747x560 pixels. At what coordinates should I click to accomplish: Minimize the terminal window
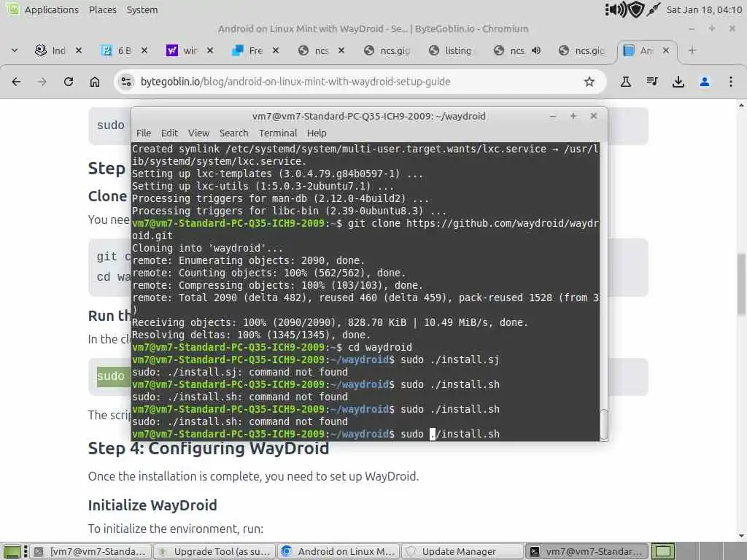[553, 116]
